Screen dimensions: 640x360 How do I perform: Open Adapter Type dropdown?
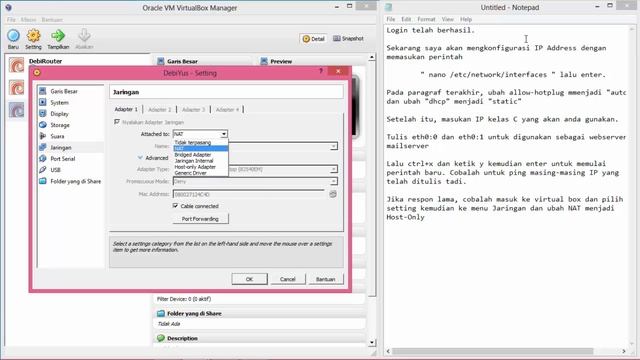pos(333,169)
